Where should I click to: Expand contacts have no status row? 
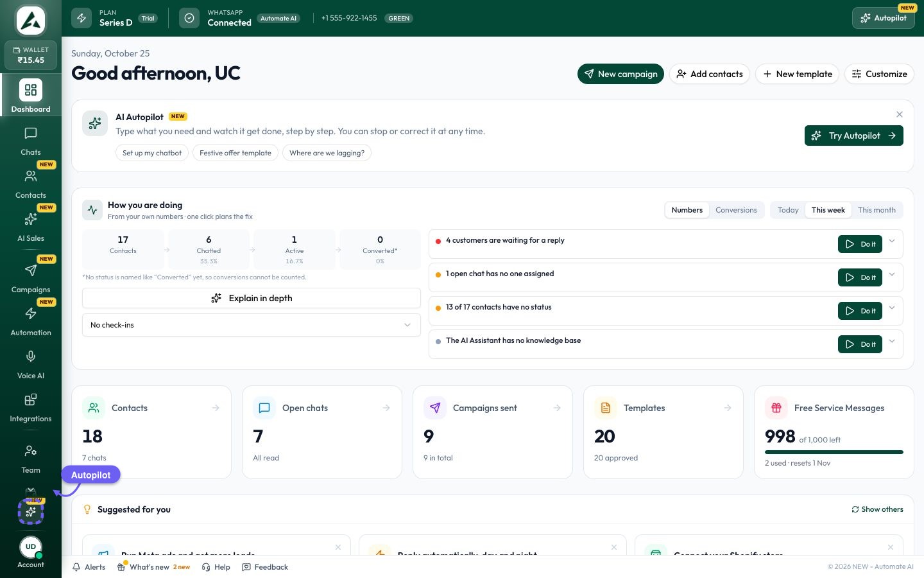[x=892, y=308]
